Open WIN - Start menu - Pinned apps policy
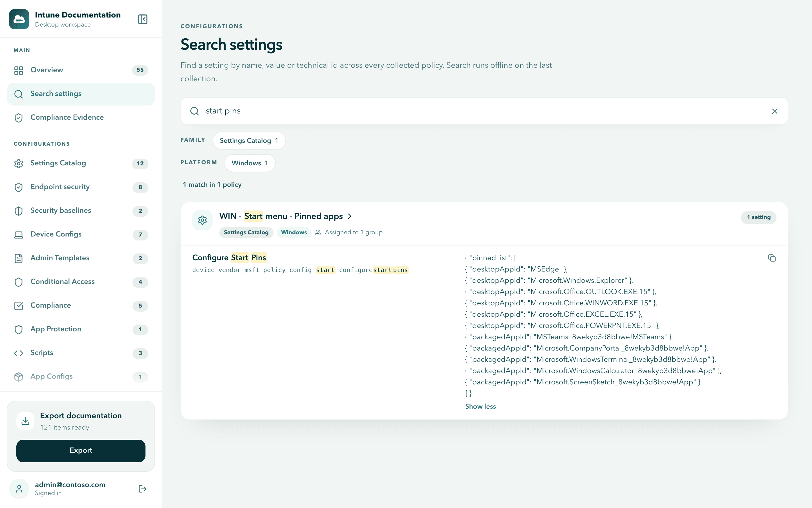 pyautogui.click(x=281, y=216)
